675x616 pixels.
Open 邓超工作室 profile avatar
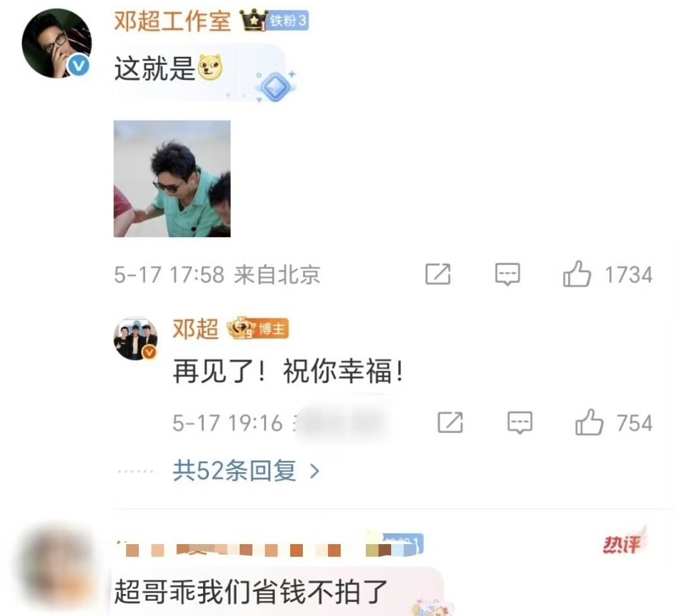56,43
